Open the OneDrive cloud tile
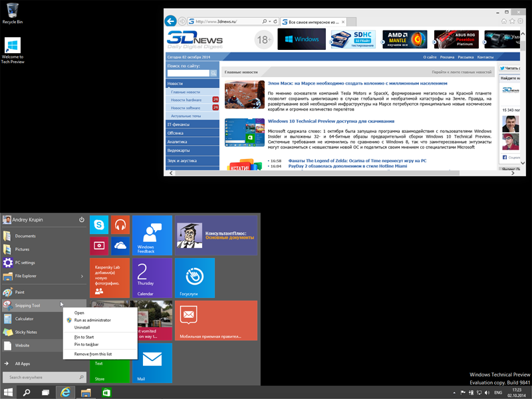This screenshot has height=399, width=532. 120,245
